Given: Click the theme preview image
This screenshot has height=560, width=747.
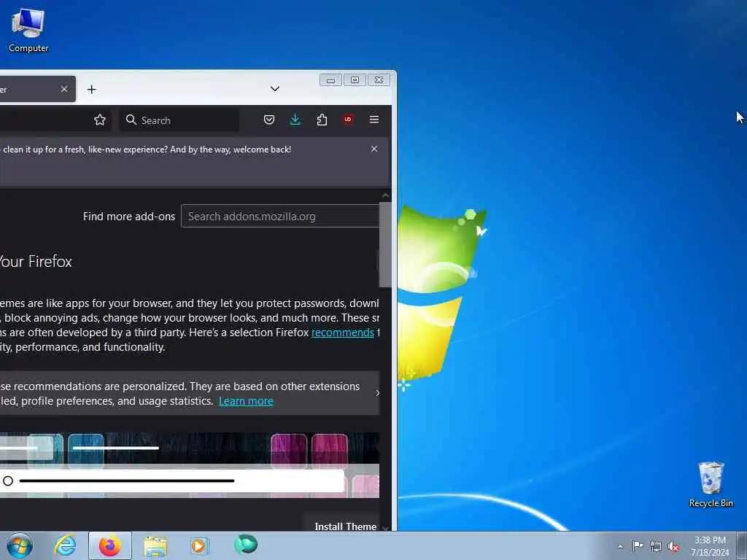Looking at the screenshot, I should (x=190, y=465).
